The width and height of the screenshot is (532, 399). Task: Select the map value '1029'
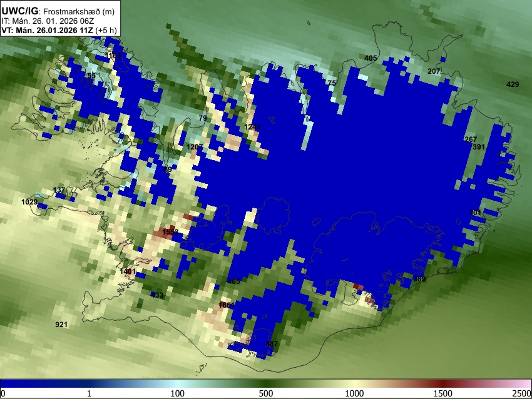(29, 202)
